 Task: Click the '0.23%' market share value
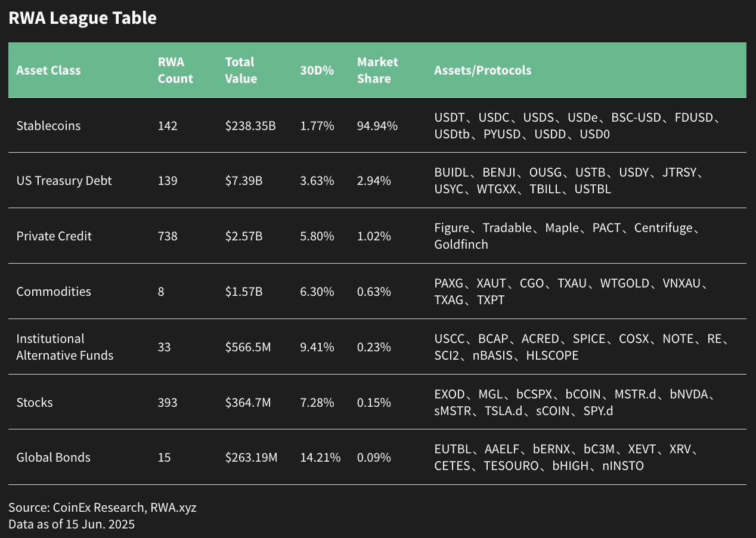coord(374,347)
